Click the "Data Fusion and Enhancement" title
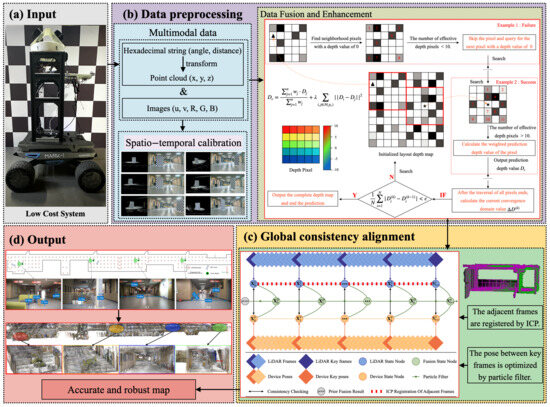The image size is (550, 407). (316, 14)
